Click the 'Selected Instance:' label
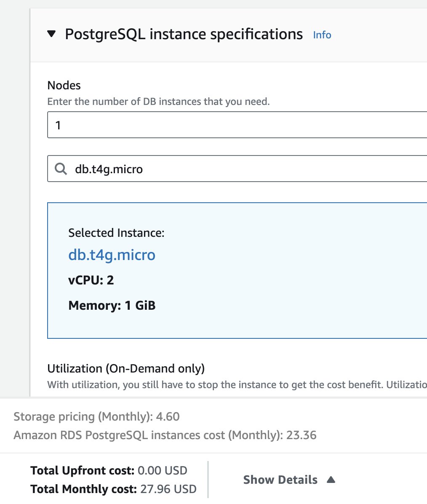 coord(116,233)
